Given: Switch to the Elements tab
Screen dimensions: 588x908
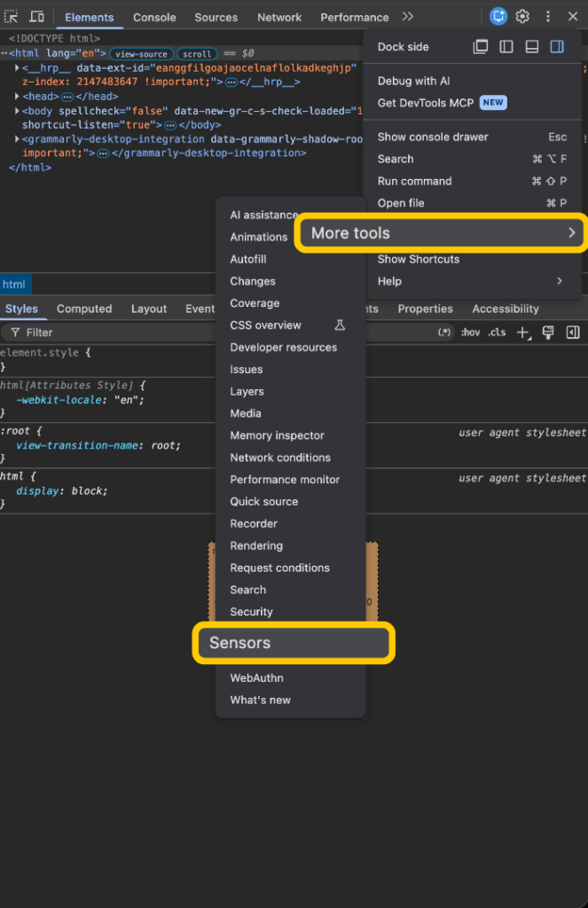Looking at the screenshot, I should point(90,18).
